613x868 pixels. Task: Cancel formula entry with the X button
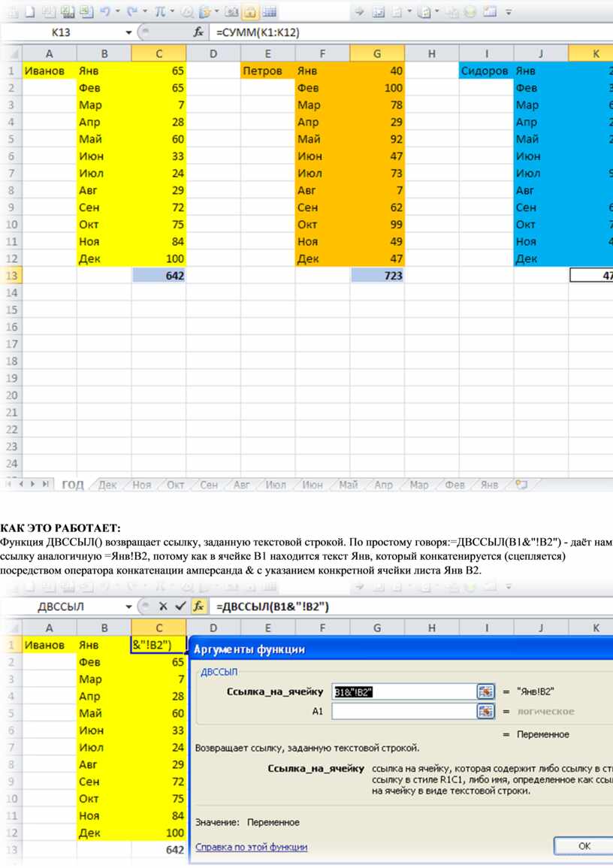(x=163, y=606)
